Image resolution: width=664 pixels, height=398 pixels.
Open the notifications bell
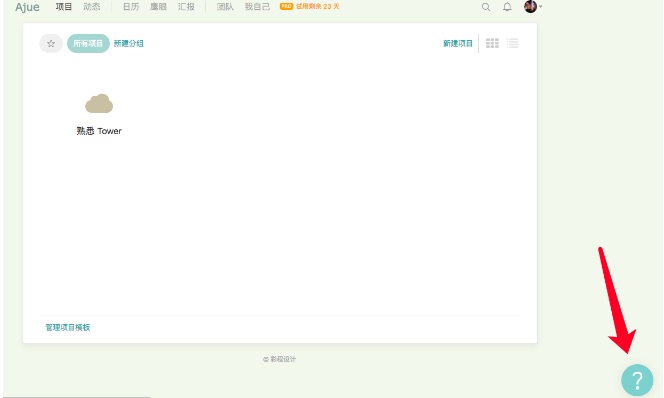pyautogui.click(x=507, y=7)
